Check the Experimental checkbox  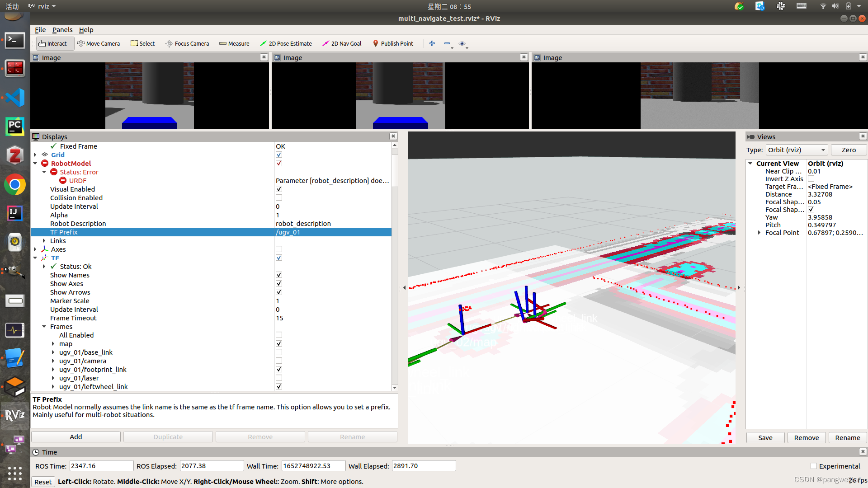click(x=814, y=466)
